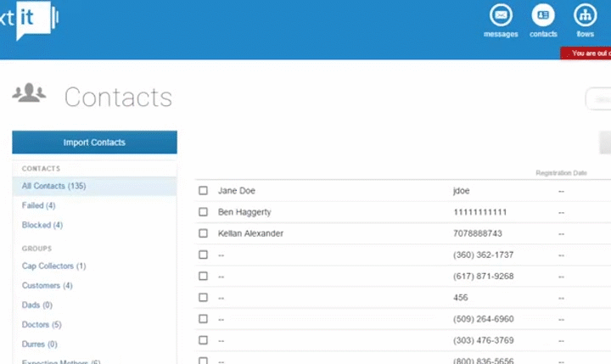Open the Cap Collectors group
Image resolution: width=611 pixels, height=364 pixels.
click(x=53, y=266)
